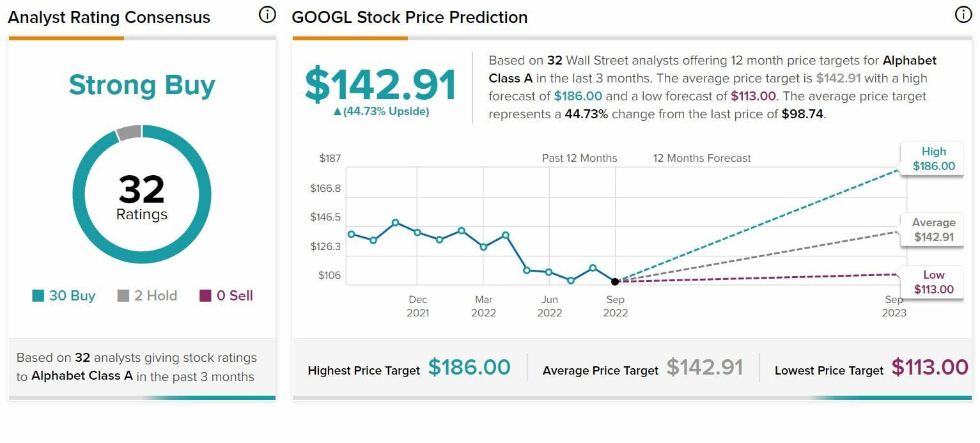Select the High $186.00 forecast tag

coord(933,159)
